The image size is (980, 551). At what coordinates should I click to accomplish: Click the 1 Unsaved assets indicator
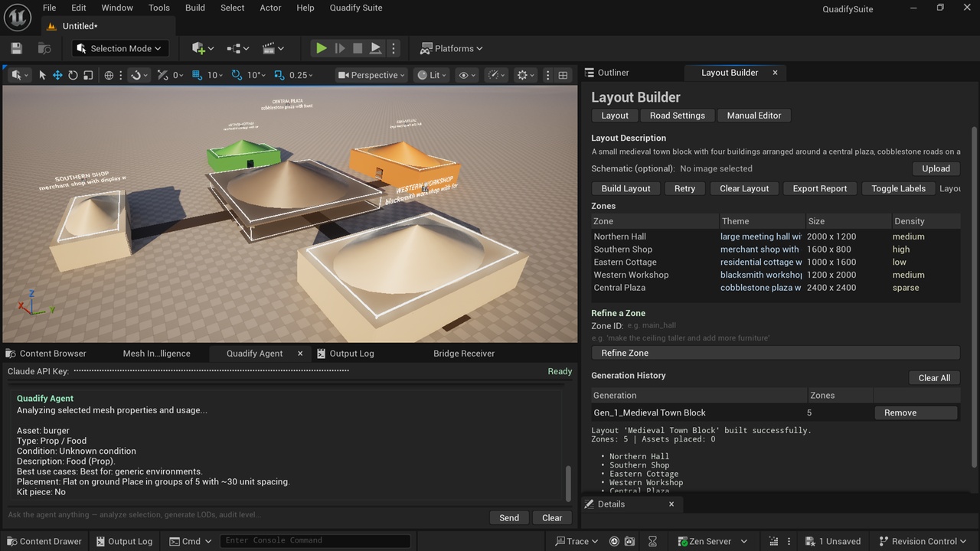point(834,541)
